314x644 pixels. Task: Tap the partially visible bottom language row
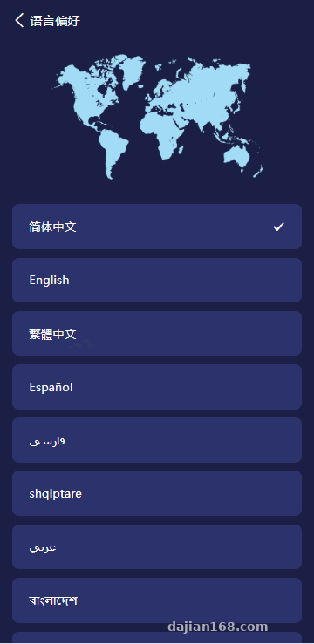coord(157,637)
